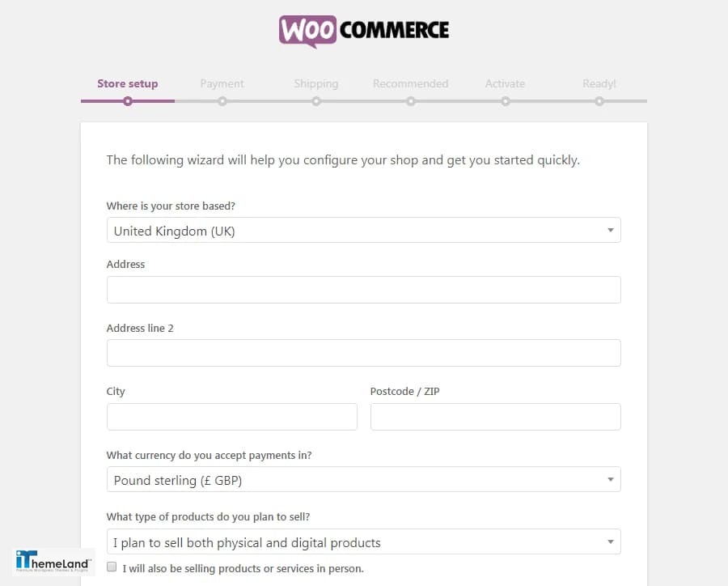
Task: Switch to the Payment step tab
Action: (x=222, y=83)
